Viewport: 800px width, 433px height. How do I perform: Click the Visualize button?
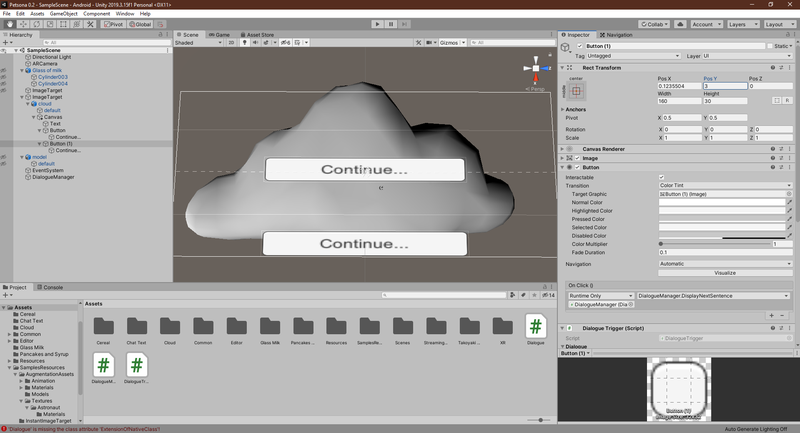(724, 272)
